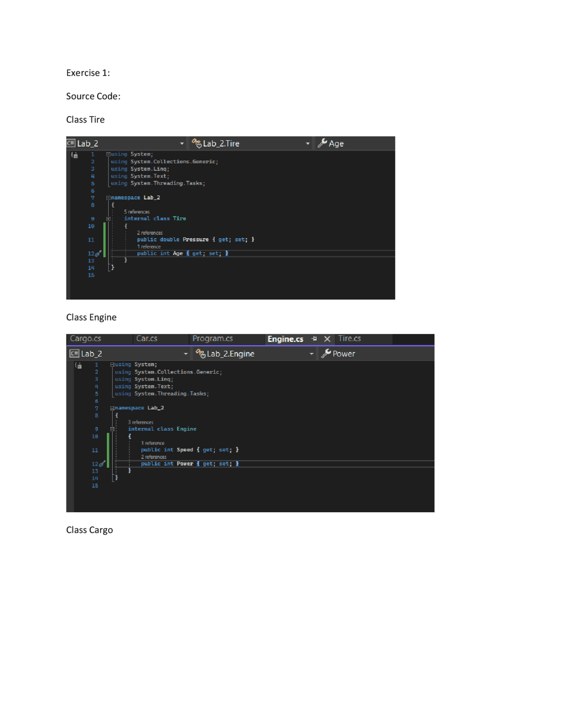This screenshot has height=728, width=563.
Task: Click 'internal class Engine' declaration
Action: [x=162, y=429]
